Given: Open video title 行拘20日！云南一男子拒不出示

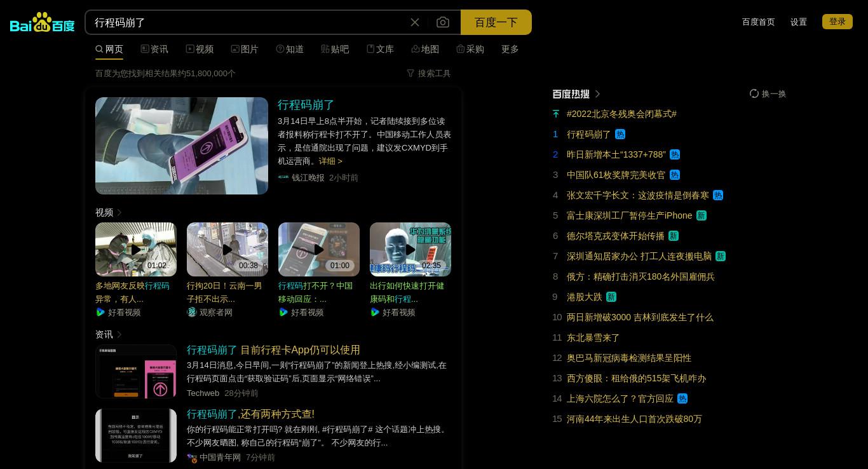Looking at the screenshot, I should 224,292.
